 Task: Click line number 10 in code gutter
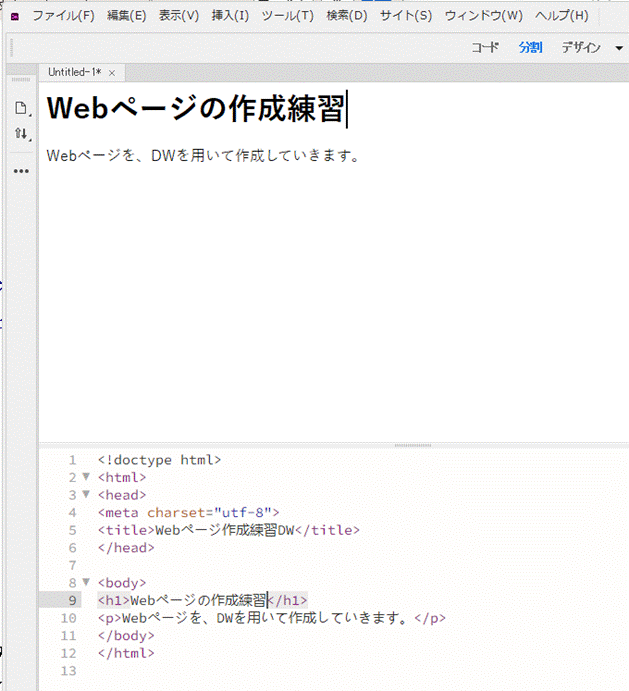[68, 618]
